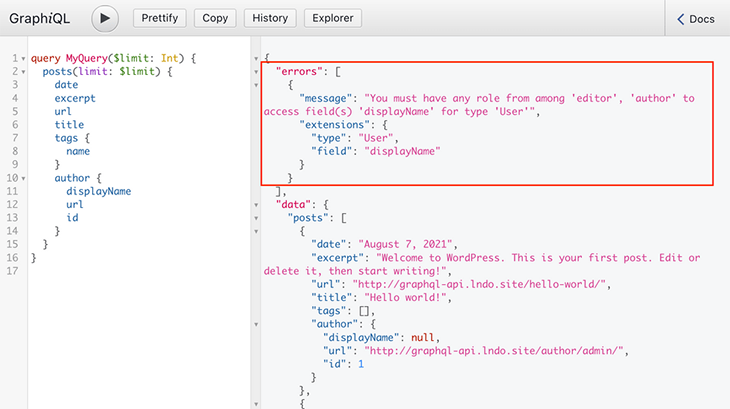
Task: Place cursor on empty line 17
Action: point(140,271)
